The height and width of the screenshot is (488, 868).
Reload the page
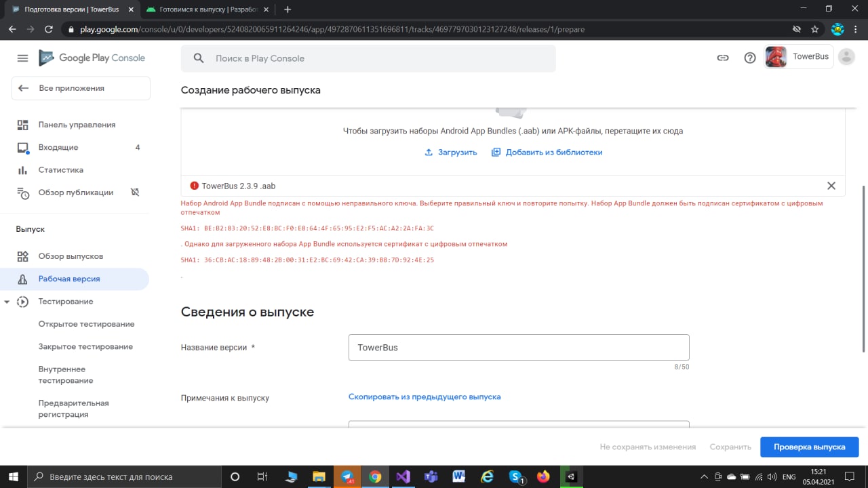[48, 29]
